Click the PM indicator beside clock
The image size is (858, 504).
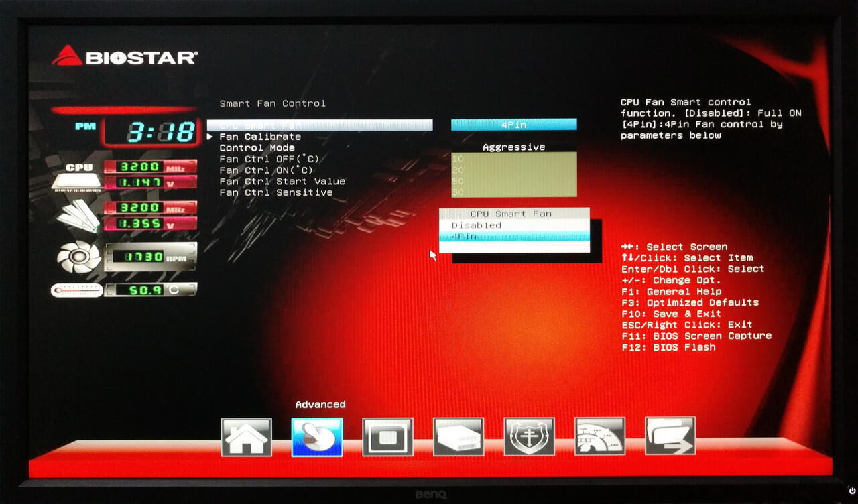(86, 126)
